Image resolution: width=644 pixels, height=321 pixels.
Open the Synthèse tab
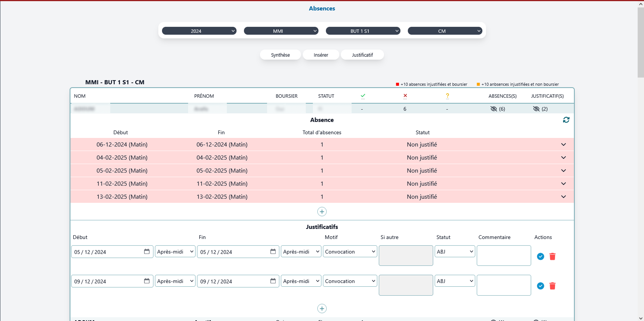(x=280, y=55)
